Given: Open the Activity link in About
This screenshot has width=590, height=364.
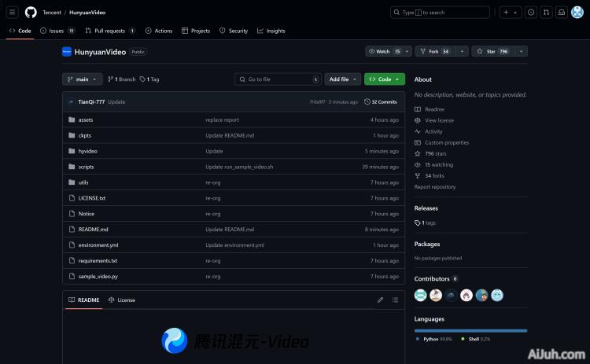Looking at the screenshot, I should point(429,131).
